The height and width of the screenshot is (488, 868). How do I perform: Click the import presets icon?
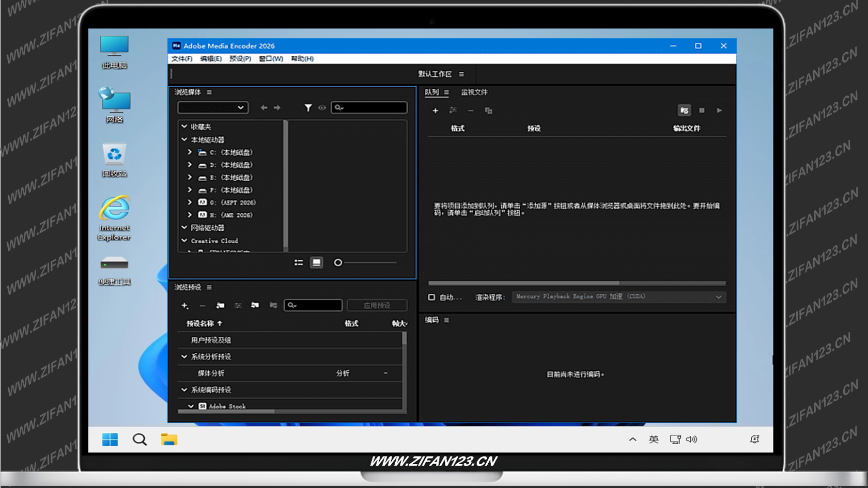[255, 305]
